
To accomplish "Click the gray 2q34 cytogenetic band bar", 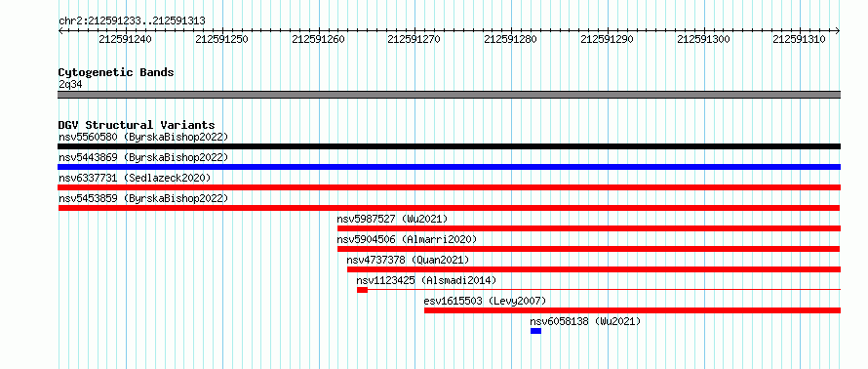I will (x=449, y=95).
